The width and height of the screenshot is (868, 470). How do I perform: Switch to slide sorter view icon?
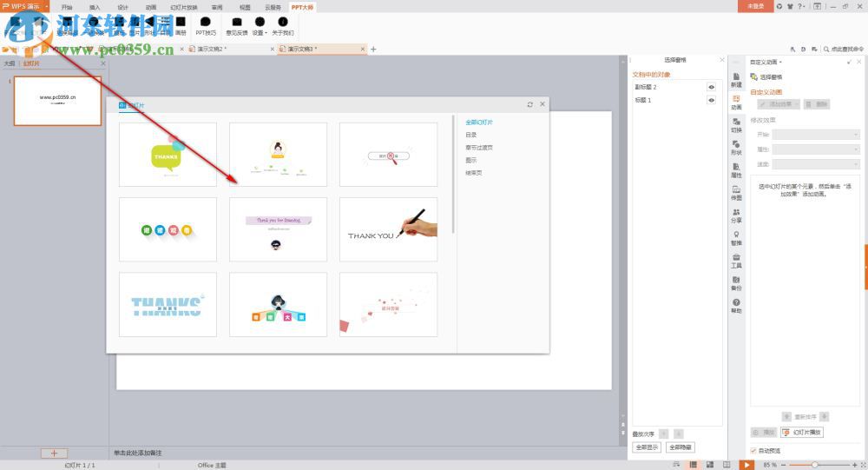pyautogui.click(x=710, y=465)
